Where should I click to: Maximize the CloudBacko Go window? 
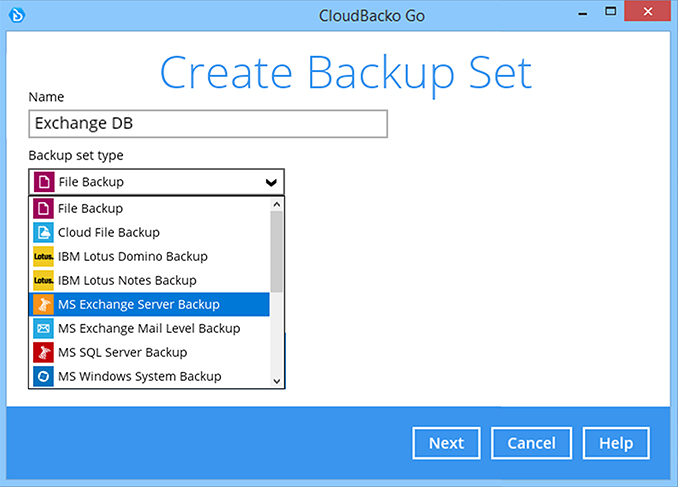click(x=611, y=11)
